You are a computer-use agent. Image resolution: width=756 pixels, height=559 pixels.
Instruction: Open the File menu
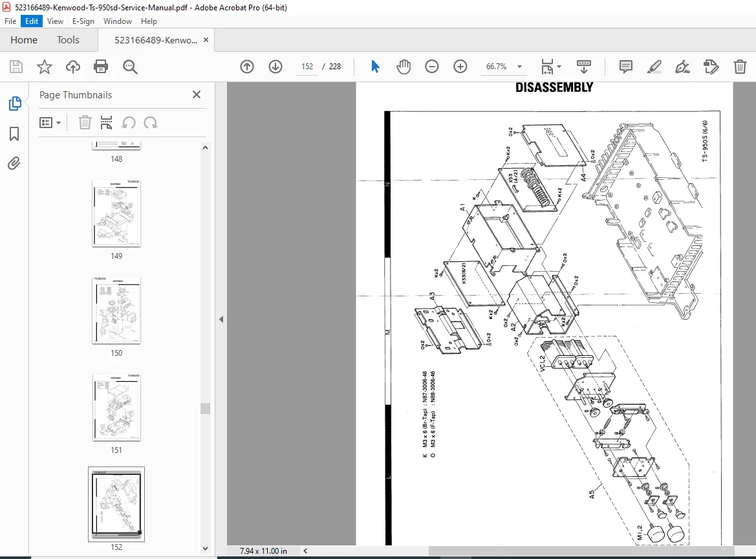(x=10, y=21)
